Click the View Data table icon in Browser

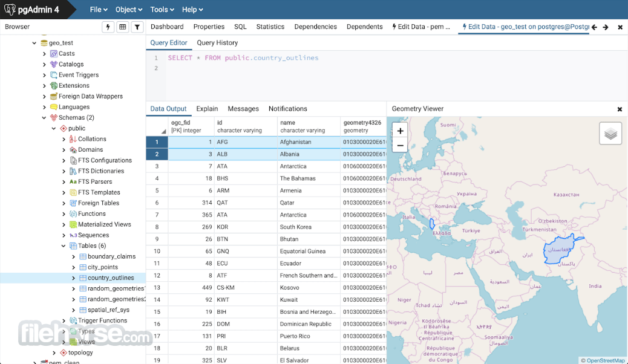pos(123,27)
